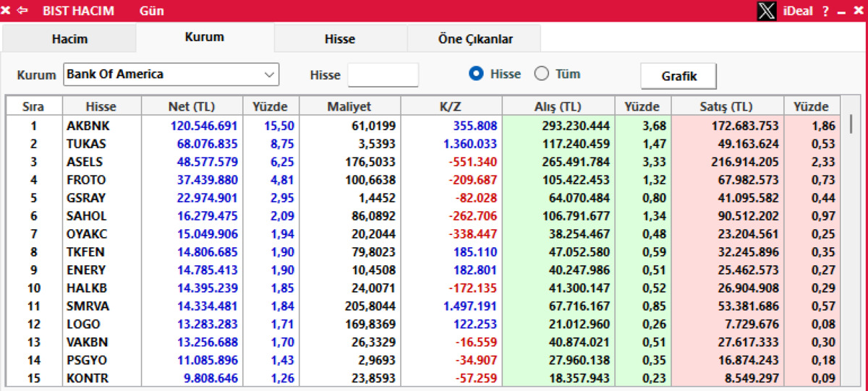
Task: Click the X icon at title bar left
Action: [x=7, y=11]
